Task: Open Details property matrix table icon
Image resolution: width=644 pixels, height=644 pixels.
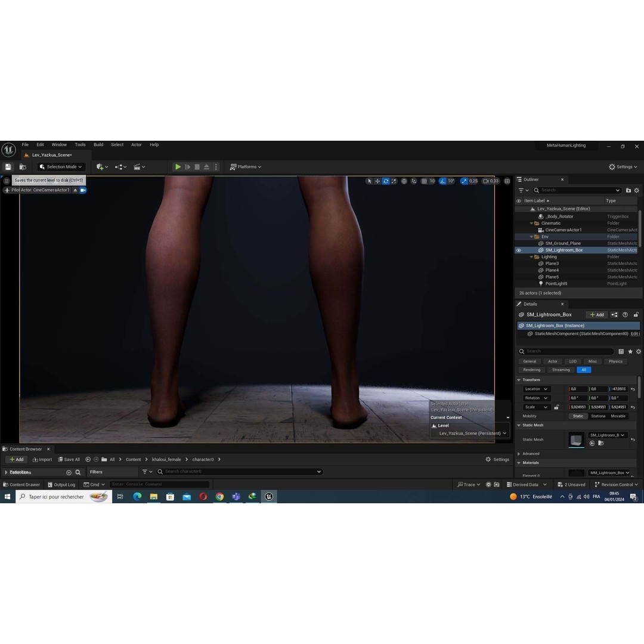Action: [621, 352]
